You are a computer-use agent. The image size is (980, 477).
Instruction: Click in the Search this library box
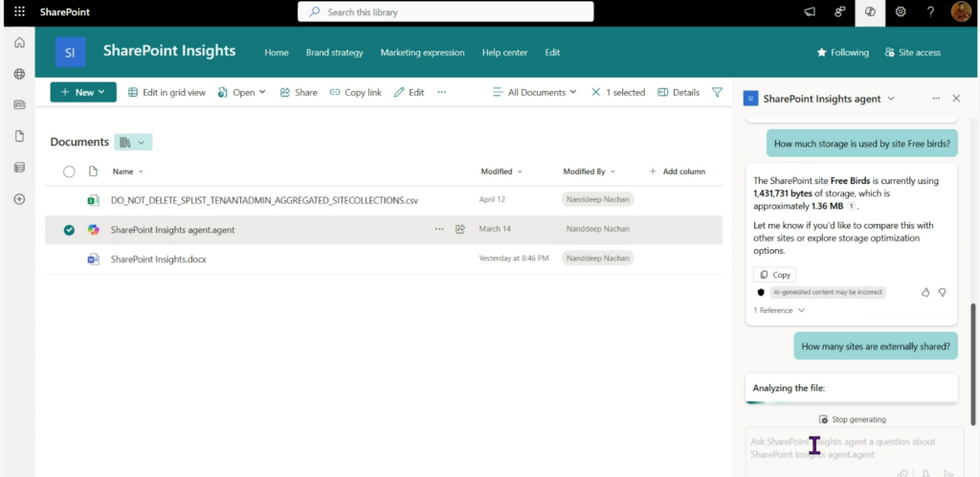(446, 11)
